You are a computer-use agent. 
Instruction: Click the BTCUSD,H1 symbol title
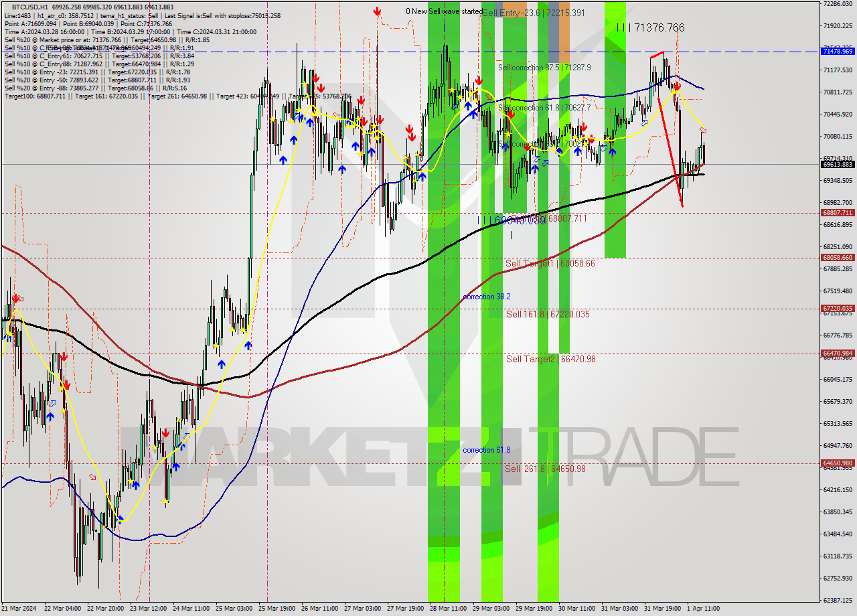pos(31,6)
